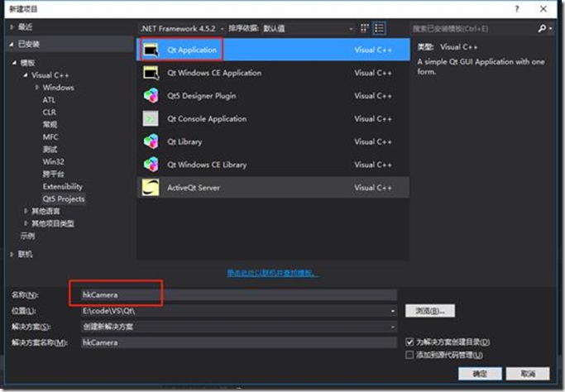Collapse the 模板 tree node
The width and height of the screenshot is (565, 392).
coord(14,63)
